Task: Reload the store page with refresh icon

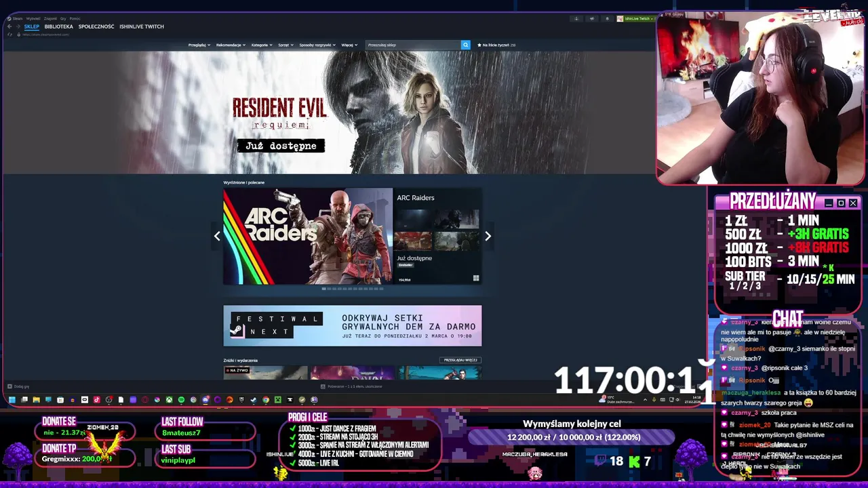Action: tap(9, 35)
